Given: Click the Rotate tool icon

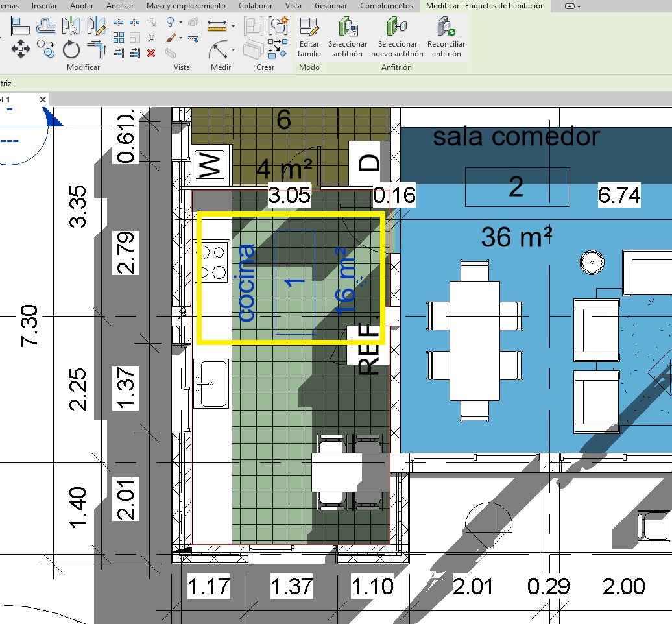Looking at the screenshot, I should click(71, 49).
